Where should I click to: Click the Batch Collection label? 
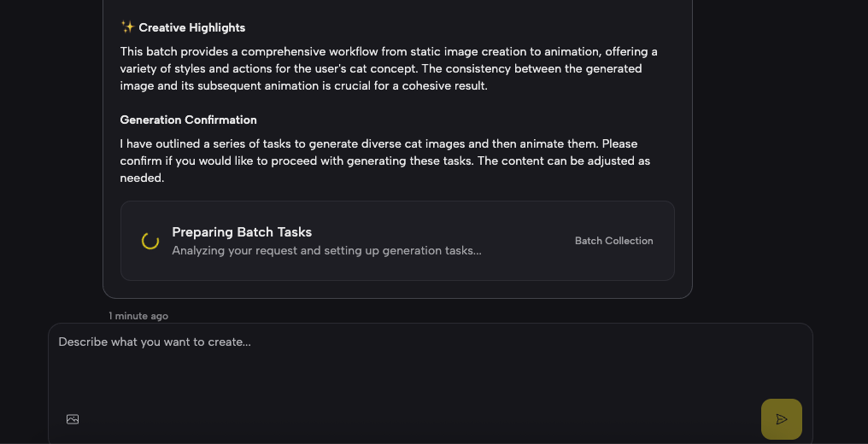[613, 241]
